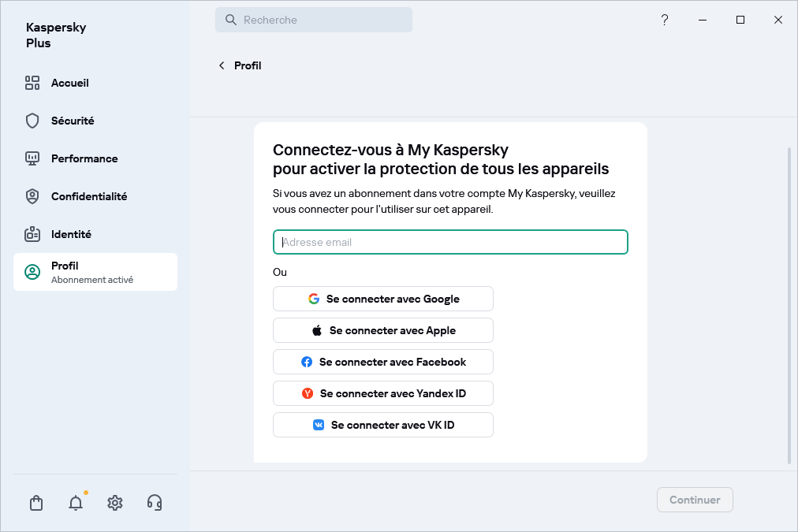
Task: Choose Se connecter avec Facebook
Action: click(382, 362)
